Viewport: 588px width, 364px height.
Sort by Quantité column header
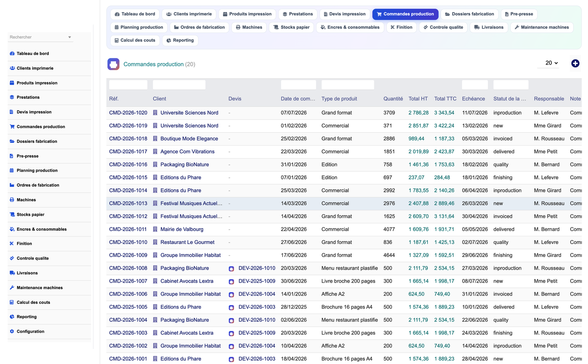pos(393,99)
